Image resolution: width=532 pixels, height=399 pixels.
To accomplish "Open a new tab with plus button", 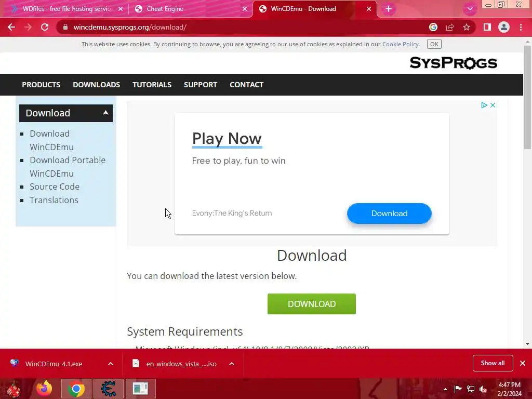I will pos(389,9).
